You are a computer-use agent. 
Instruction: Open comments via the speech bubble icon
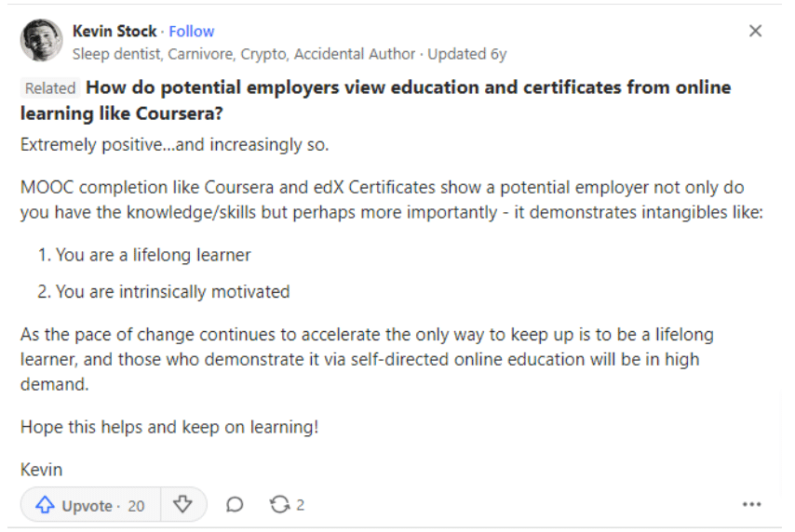click(235, 505)
